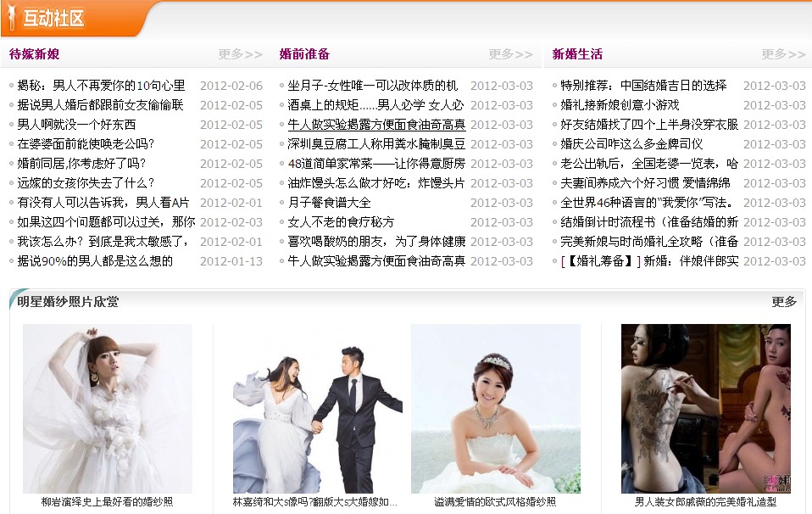Click 更多>> beside 待嫁新娘
812x514 pixels.
(x=240, y=54)
